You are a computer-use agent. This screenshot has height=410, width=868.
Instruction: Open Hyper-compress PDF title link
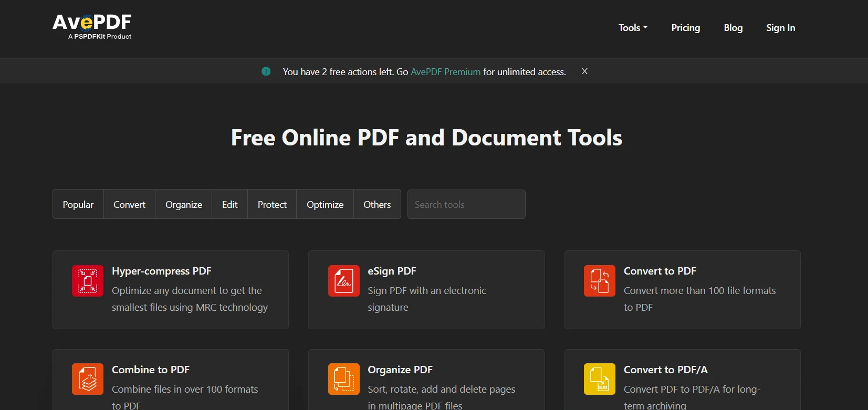(162, 271)
